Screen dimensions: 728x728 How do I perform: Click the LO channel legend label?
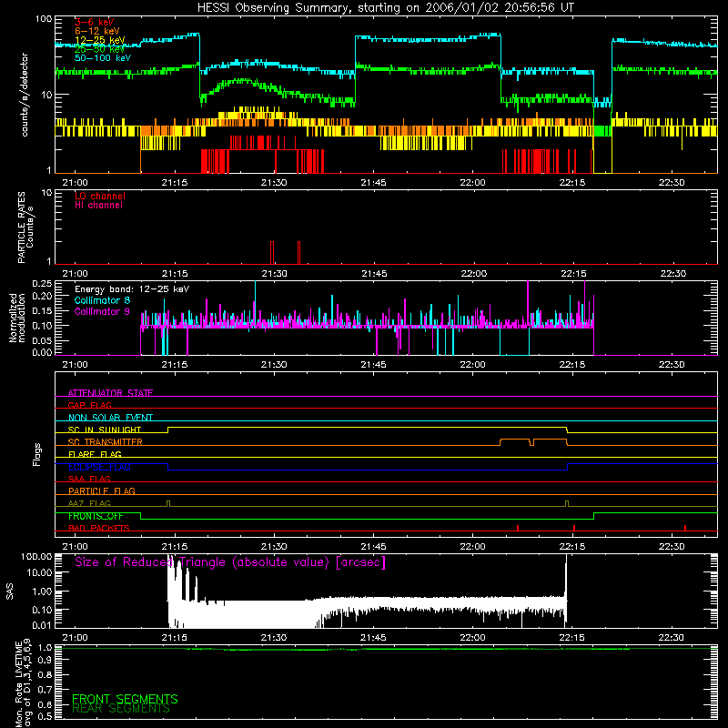click(x=100, y=196)
